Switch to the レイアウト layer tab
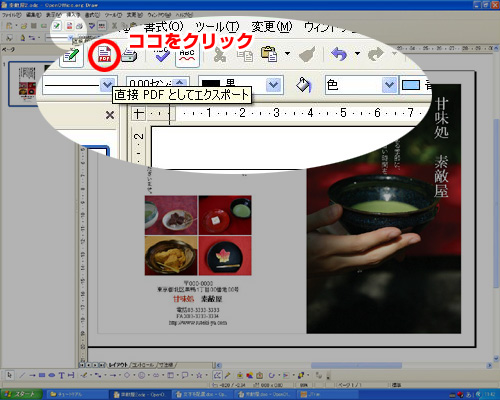The height and width of the screenshot is (400, 500). tap(118, 365)
